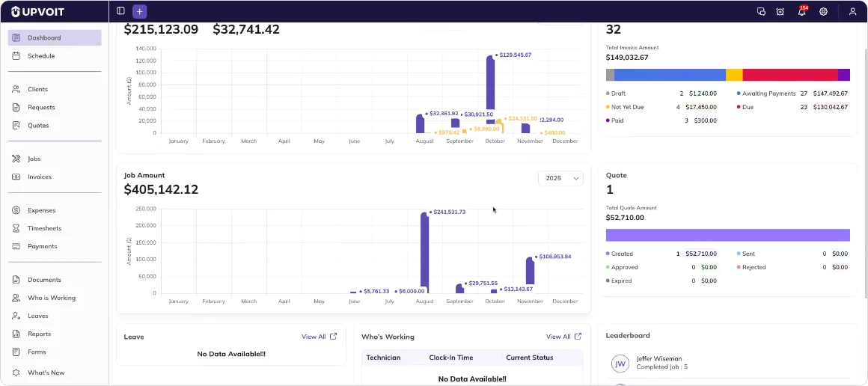Click yellow Not Yet Due bar segment
Viewport: 868px width, 386px height.
(x=734, y=75)
